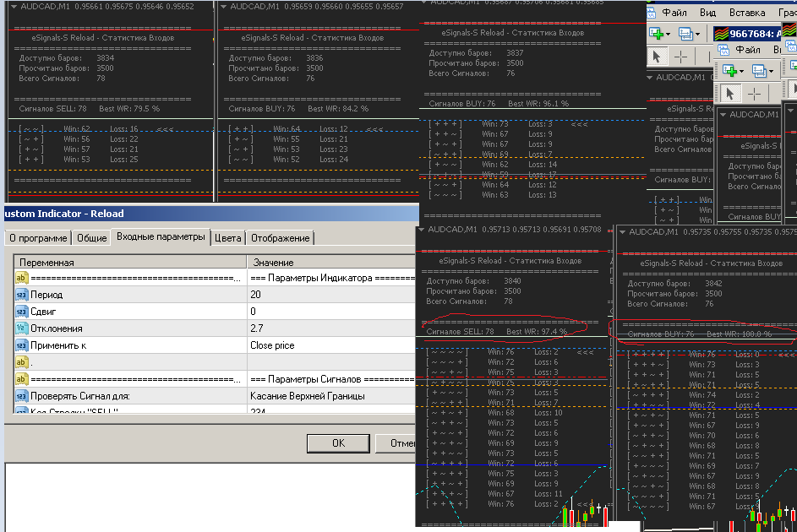The height and width of the screenshot is (532, 797).
Task: Select the Crosshair tool in the topmost toolbar
Action: click(681, 57)
